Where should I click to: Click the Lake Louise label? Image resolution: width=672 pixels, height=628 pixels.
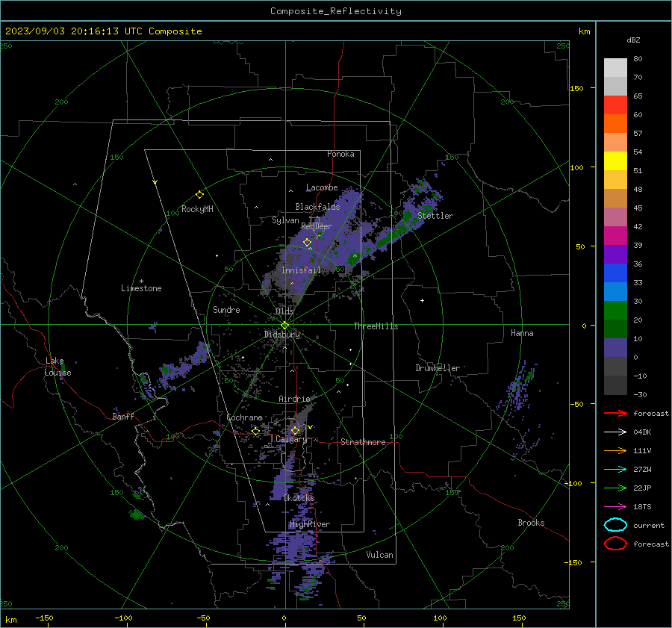(57, 367)
